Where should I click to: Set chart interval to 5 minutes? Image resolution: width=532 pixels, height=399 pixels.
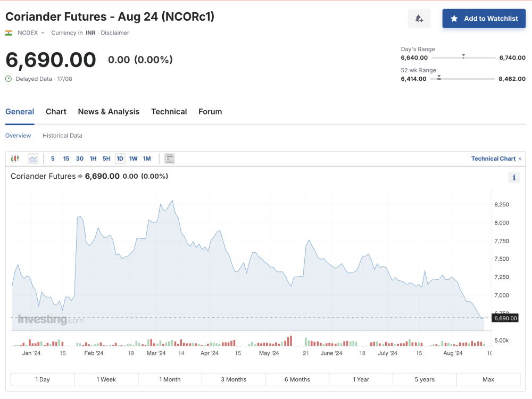click(x=53, y=159)
